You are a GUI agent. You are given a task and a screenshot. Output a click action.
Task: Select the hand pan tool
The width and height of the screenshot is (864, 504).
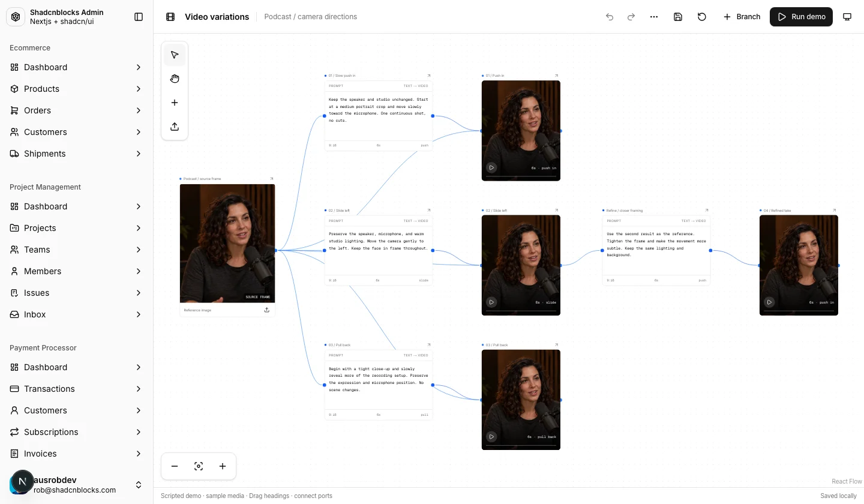pos(175,79)
